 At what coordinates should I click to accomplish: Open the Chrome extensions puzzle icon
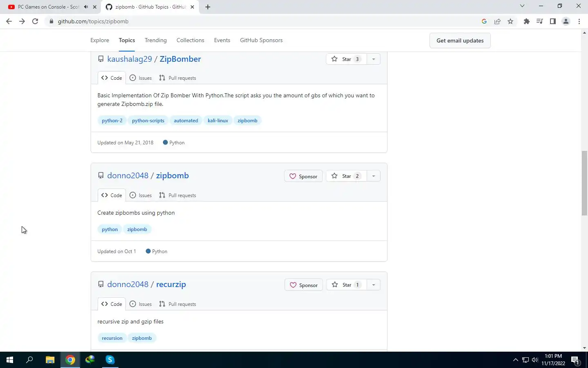527,21
